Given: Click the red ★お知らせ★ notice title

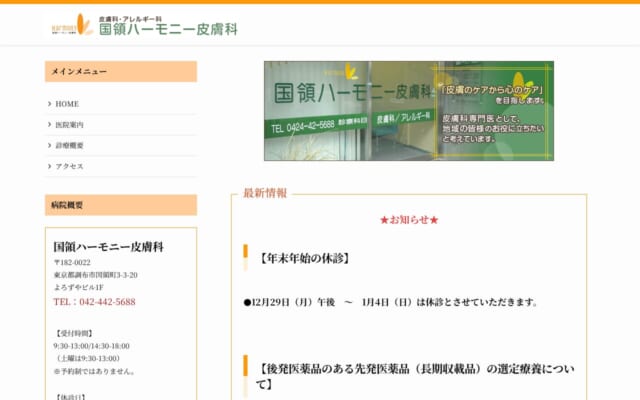Looking at the screenshot, I should [409, 220].
